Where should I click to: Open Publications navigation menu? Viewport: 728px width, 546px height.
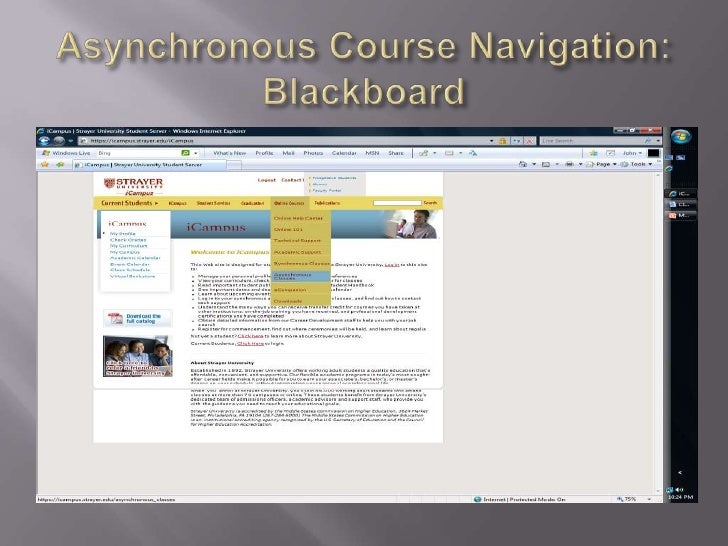click(x=327, y=203)
